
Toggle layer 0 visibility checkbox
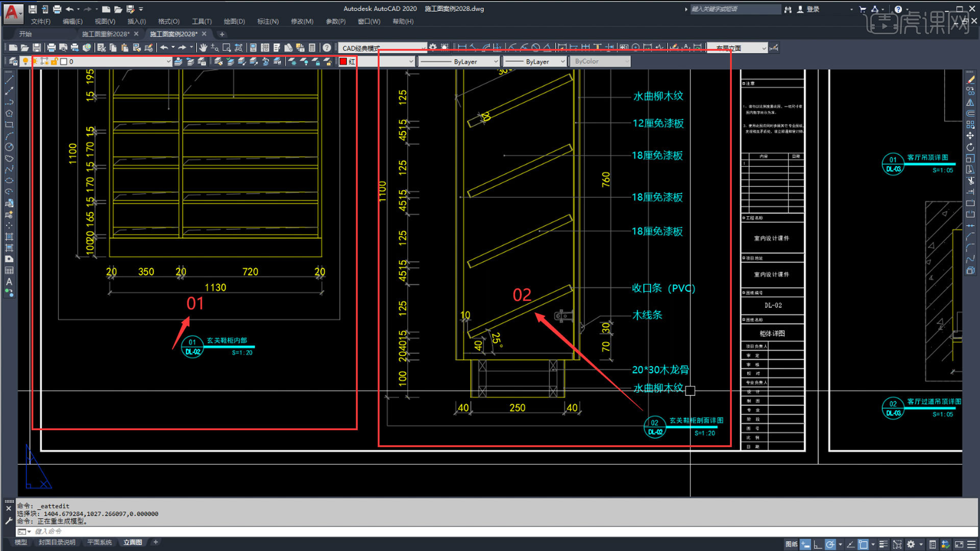click(x=25, y=61)
